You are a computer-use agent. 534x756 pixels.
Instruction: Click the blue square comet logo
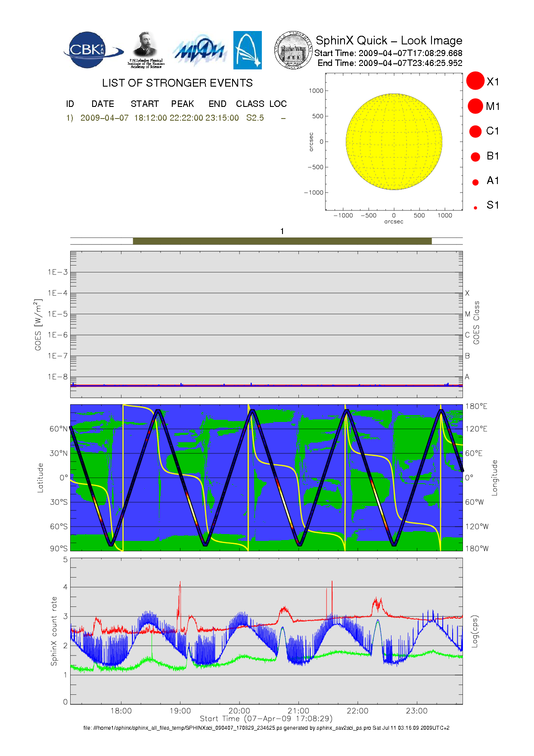pyautogui.click(x=247, y=50)
